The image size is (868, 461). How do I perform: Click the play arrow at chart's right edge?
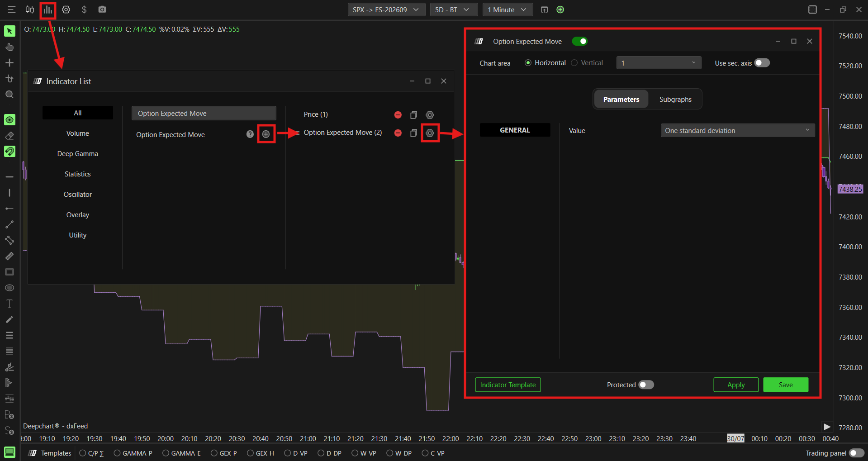[x=827, y=427]
